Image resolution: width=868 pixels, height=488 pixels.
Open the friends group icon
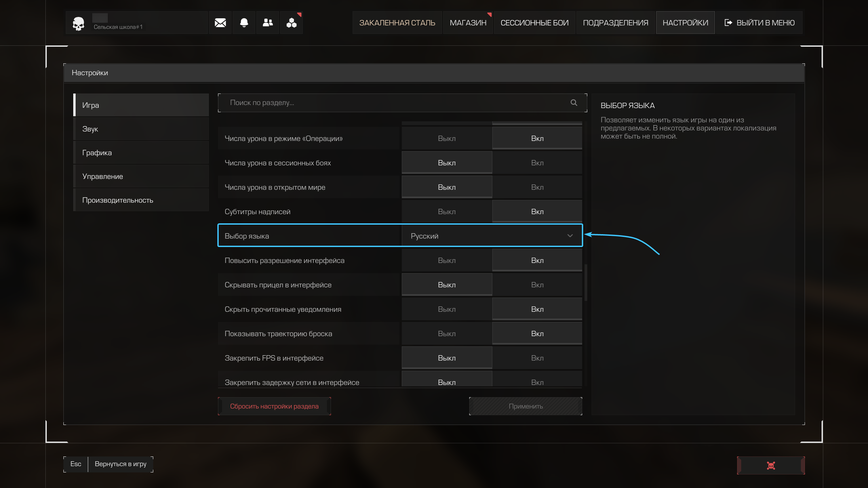[x=268, y=23]
